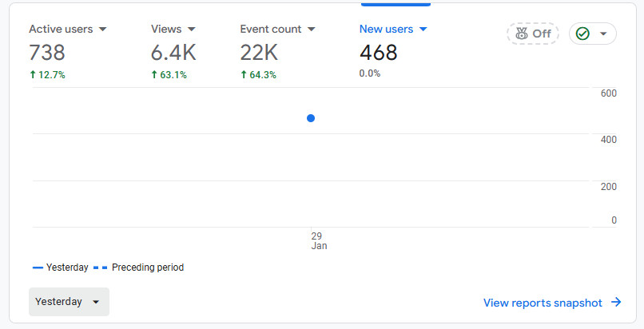Image resolution: width=644 pixels, height=329 pixels.
Task: Click the 63.1% Views change indicator
Action: pos(169,74)
